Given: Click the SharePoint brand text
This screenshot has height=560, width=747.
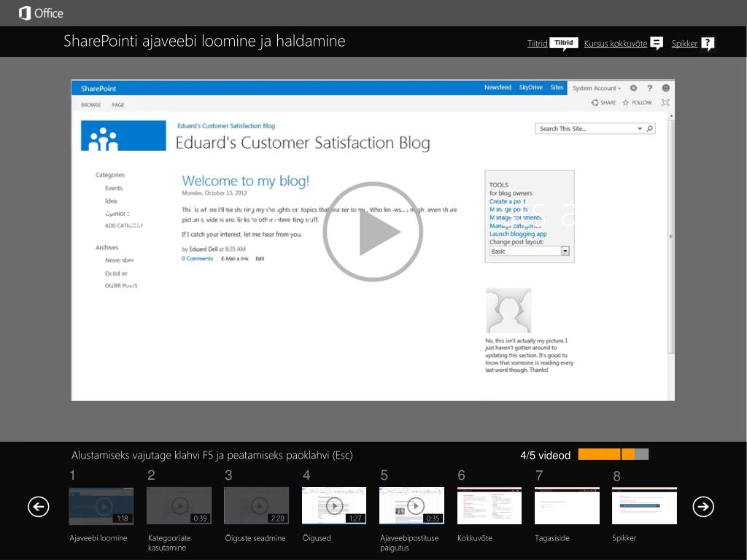Looking at the screenshot, I should [98, 88].
